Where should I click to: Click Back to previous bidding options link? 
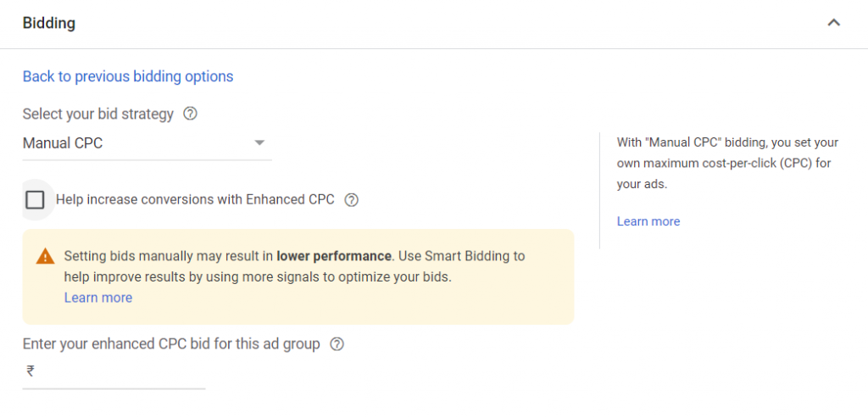tap(128, 76)
